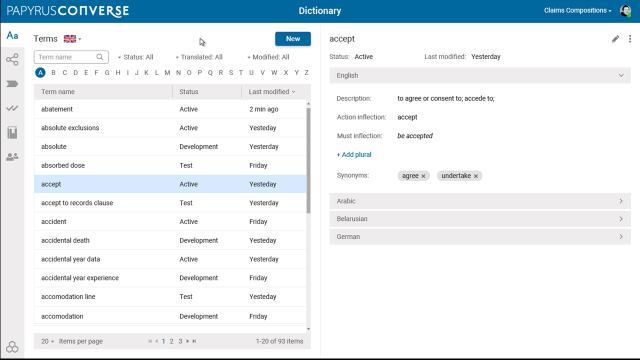Select the 'accidental year experience' row
640x360 pixels.
pos(170,278)
